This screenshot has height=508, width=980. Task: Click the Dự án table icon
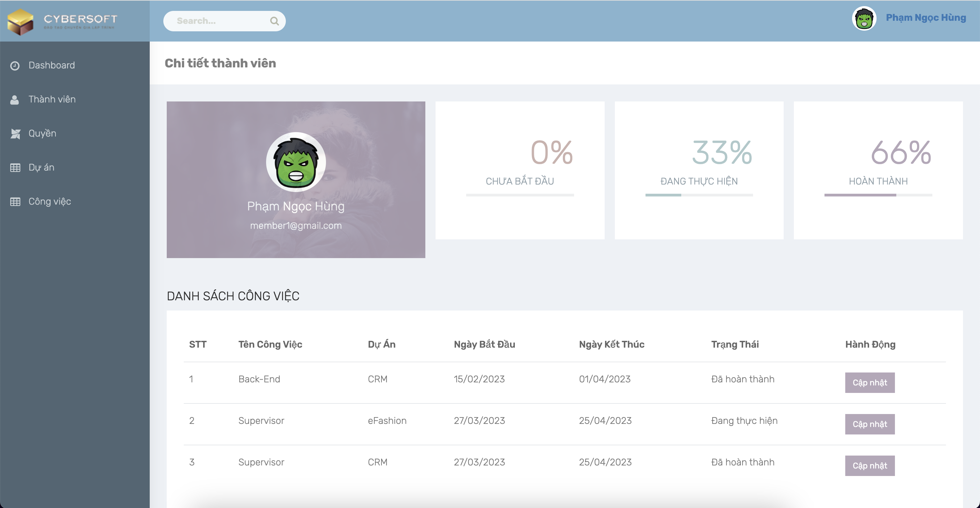(x=15, y=168)
